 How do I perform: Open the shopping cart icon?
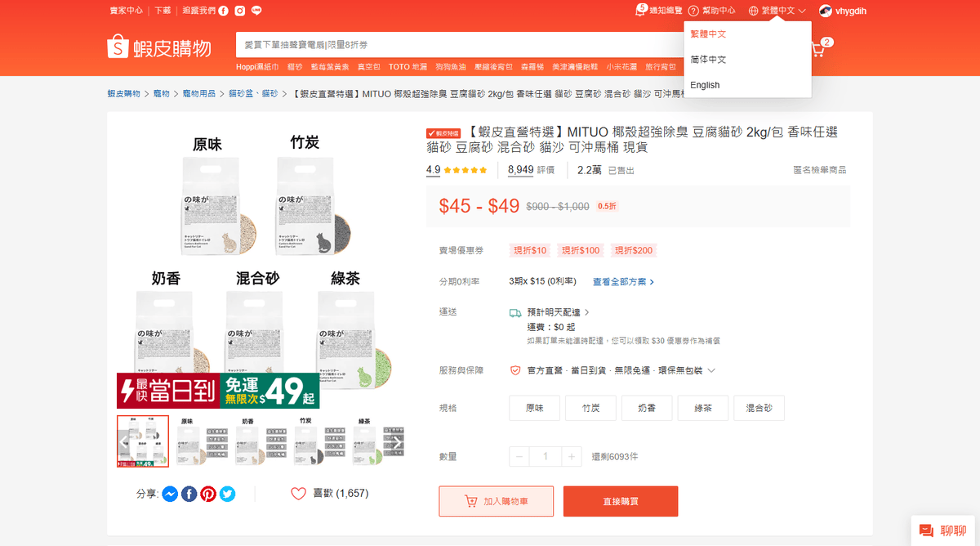(817, 49)
